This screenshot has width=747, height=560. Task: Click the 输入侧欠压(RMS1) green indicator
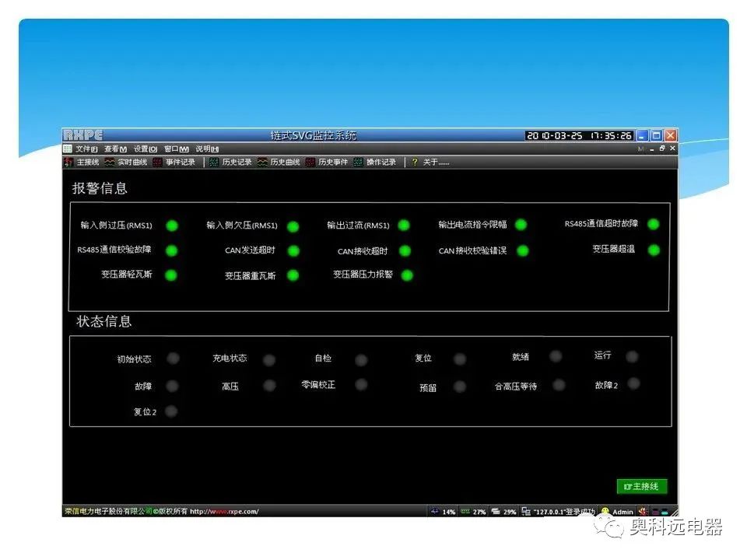click(x=293, y=226)
